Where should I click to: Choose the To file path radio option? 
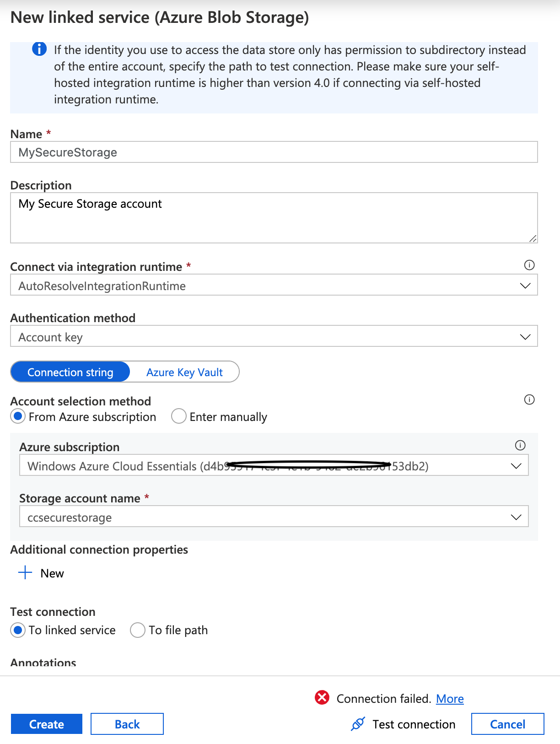tap(138, 630)
